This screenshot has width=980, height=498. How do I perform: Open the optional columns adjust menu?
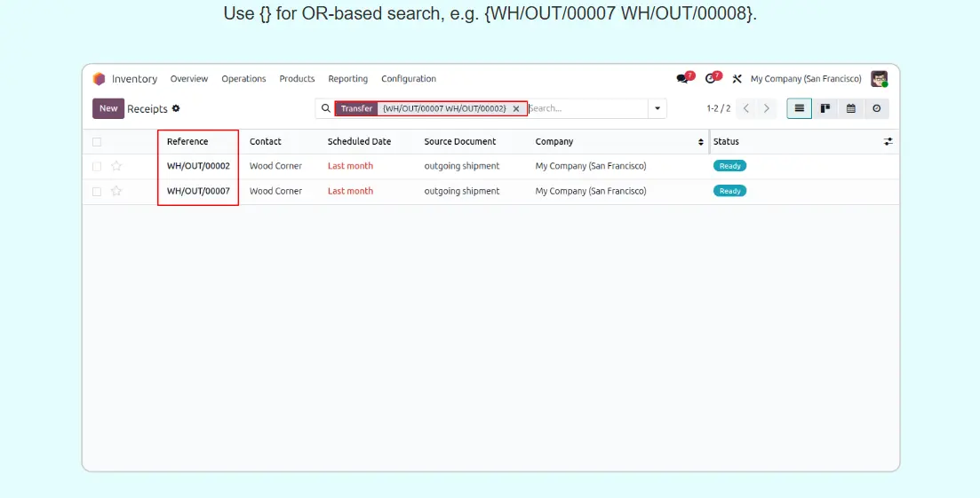tap(888, 142)
